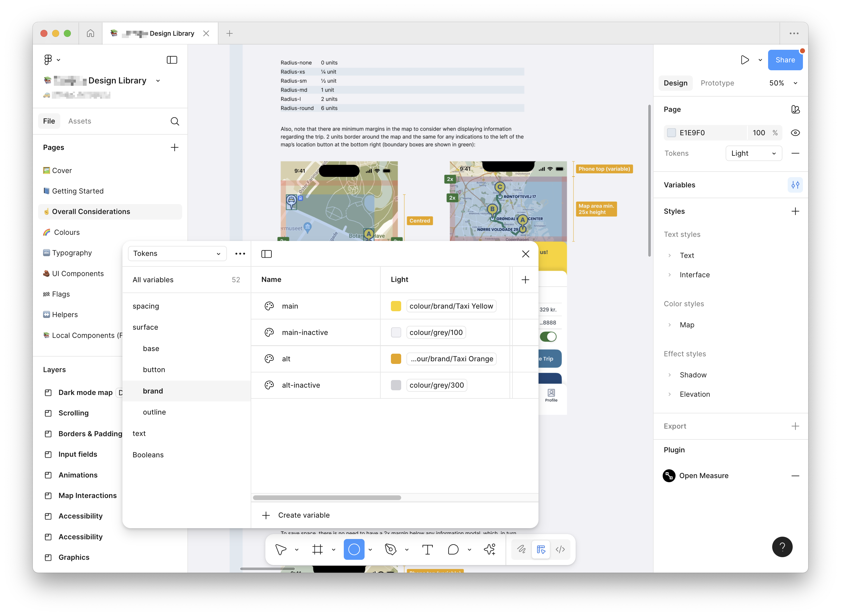The width and height of the screenshot is (841, 616).
Task: Switch to Draw mode in the toolbar
Action: click(522, 549)
